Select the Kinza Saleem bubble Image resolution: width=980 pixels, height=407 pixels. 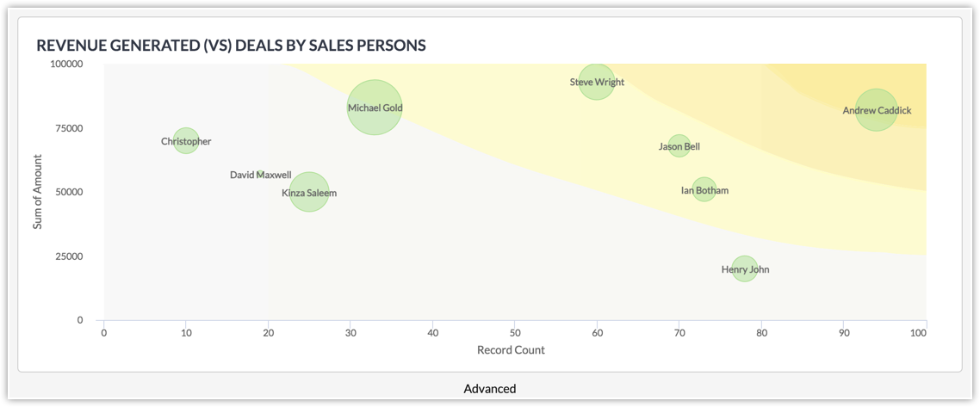tap(309, 193)
